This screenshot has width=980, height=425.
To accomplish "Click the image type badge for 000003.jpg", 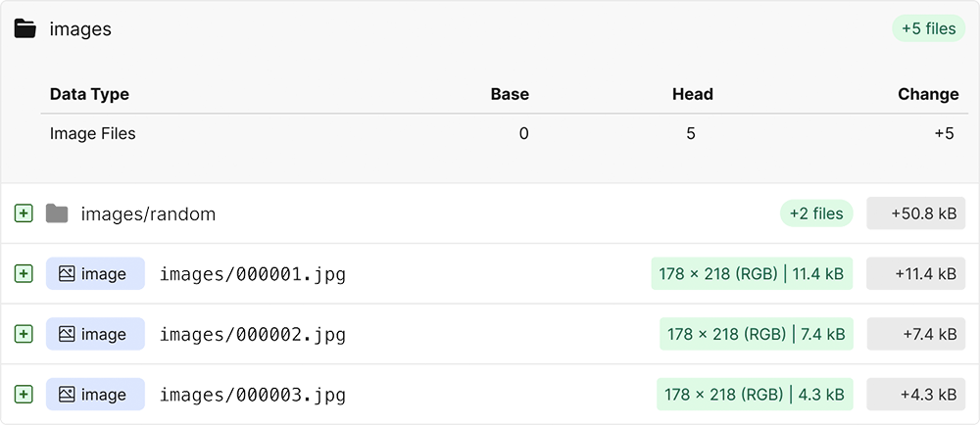I will (x=95, y=395).
